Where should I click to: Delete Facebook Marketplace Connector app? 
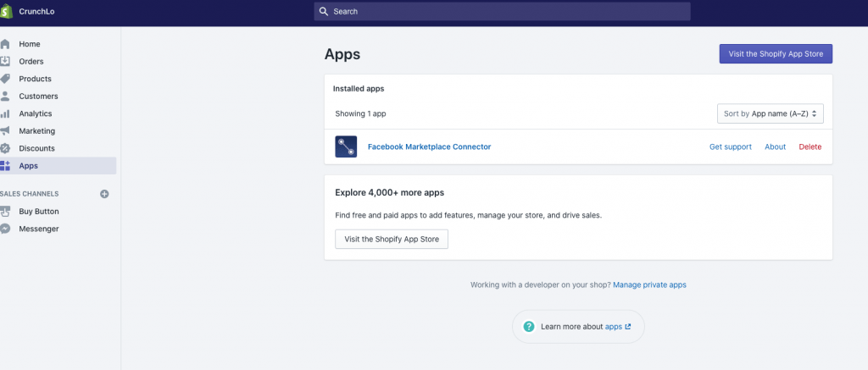810,146
